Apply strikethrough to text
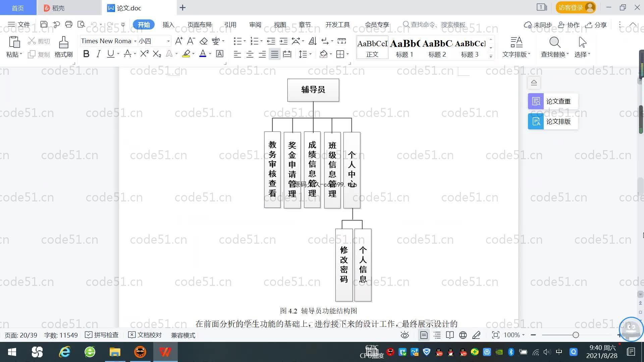 coord(127,54)
